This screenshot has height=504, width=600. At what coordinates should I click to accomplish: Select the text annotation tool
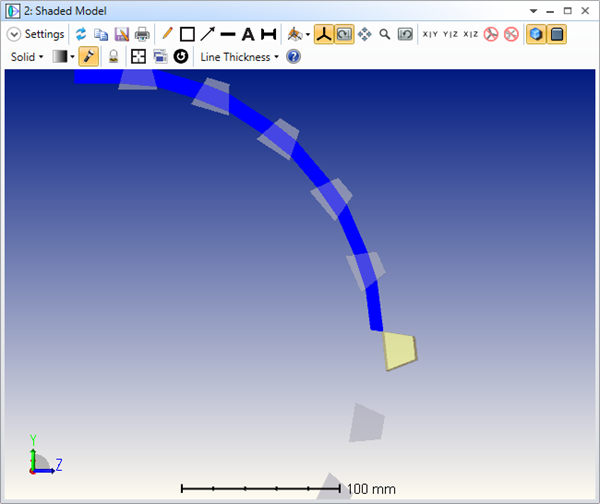point(248,34)
